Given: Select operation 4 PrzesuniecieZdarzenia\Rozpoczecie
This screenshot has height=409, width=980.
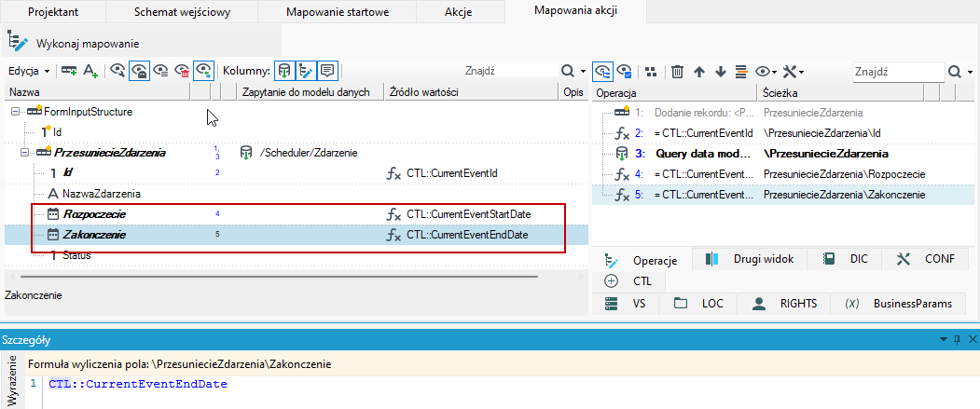Looking at the screenshot, I should tap(783, 174).
